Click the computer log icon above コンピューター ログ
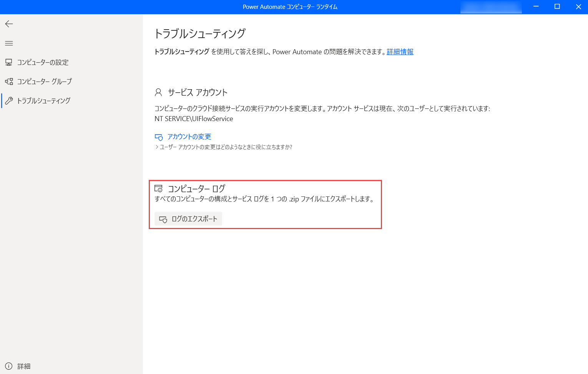 coord(159,188)
